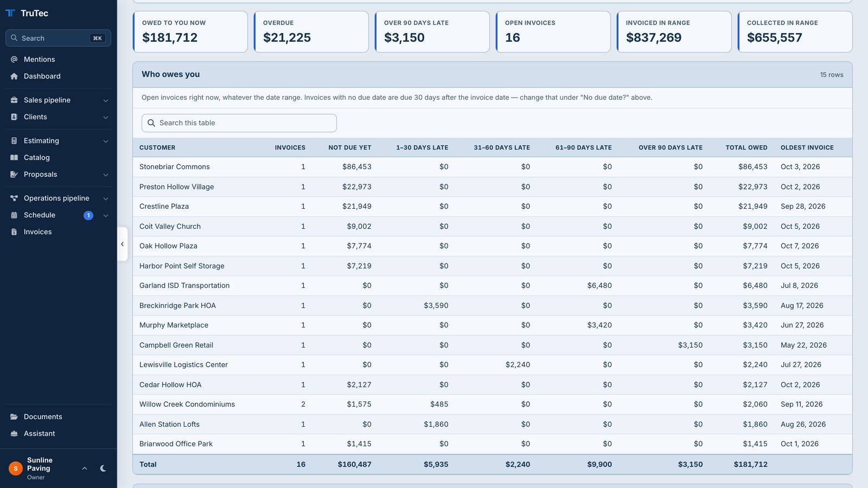868x488 pixels.
Task: Toggle dark mode with moon icon
Action: point(103,468)
